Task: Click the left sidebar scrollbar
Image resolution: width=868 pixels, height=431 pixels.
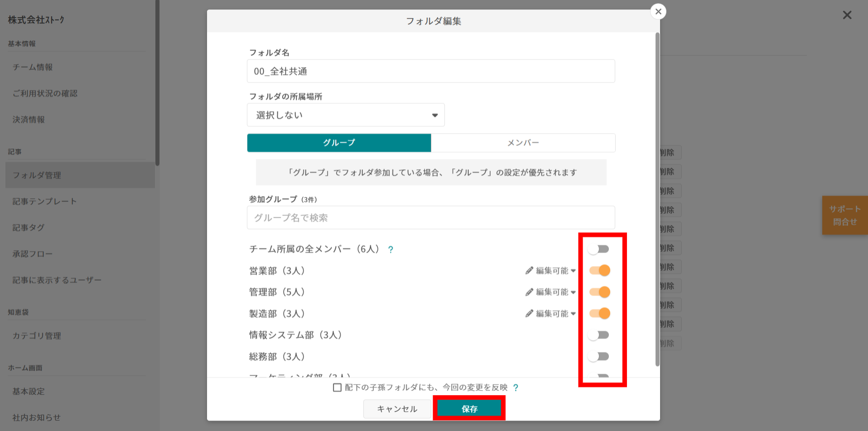Action: pyautogui.click(x=157, y=83)
